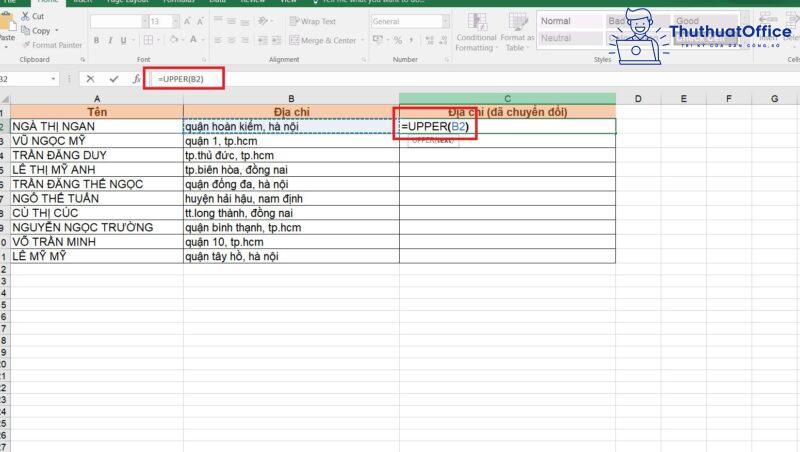Screen dimensions: 800x452
Task: Center text horizontally
Action: coord(232,40)
